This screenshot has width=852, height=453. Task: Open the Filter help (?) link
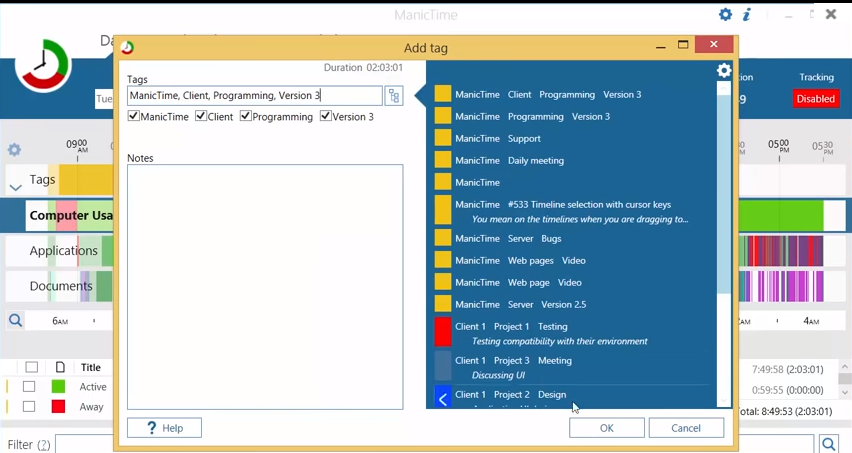(x=44, y=445)
